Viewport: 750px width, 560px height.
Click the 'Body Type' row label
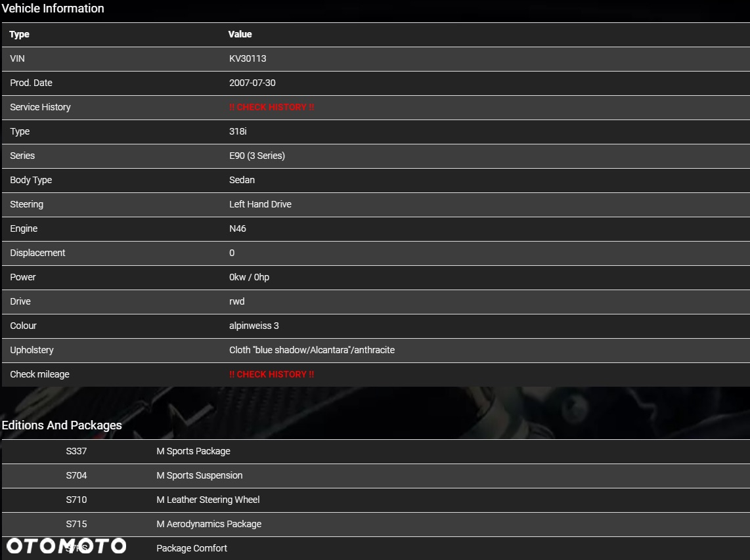pos(31,181)
